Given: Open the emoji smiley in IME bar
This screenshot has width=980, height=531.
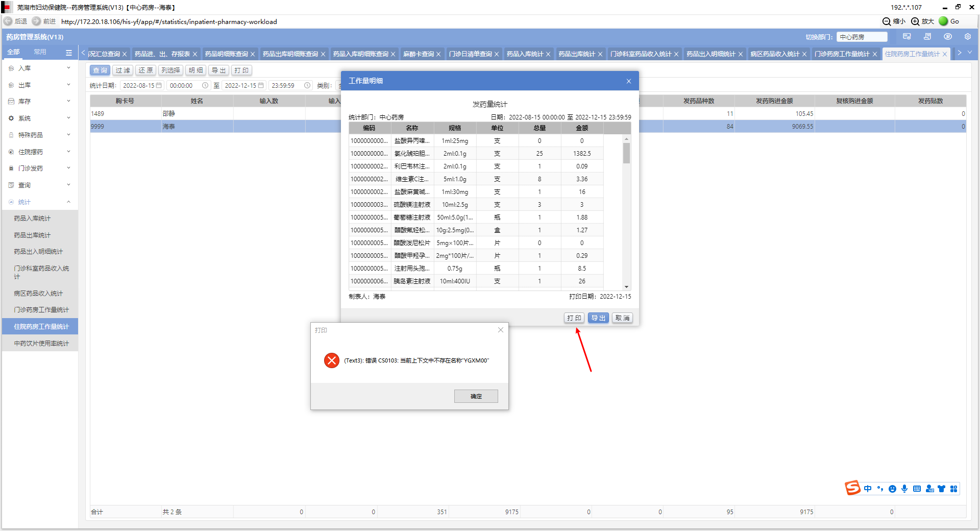Looking at the screenshot, I should pyautogui.click(x=892, y=489).
